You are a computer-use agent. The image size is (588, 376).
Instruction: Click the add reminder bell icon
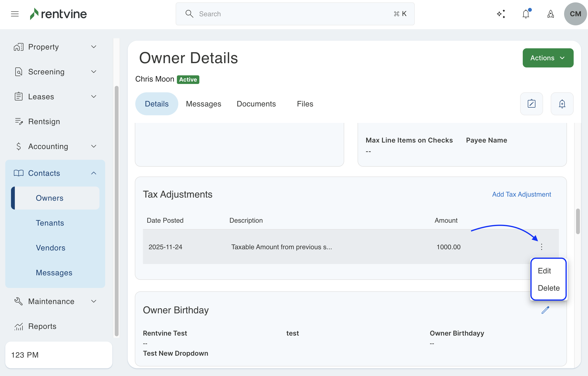[x=562, y=104]
